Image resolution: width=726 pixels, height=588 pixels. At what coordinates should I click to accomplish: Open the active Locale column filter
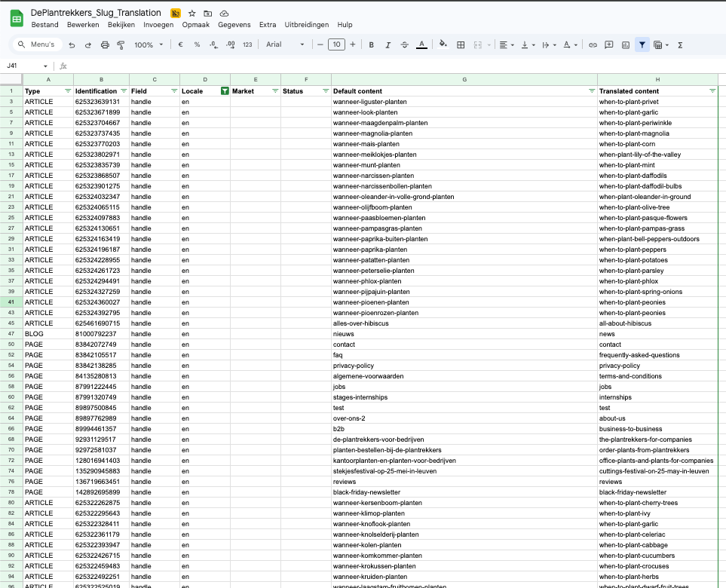pos(225,91)
